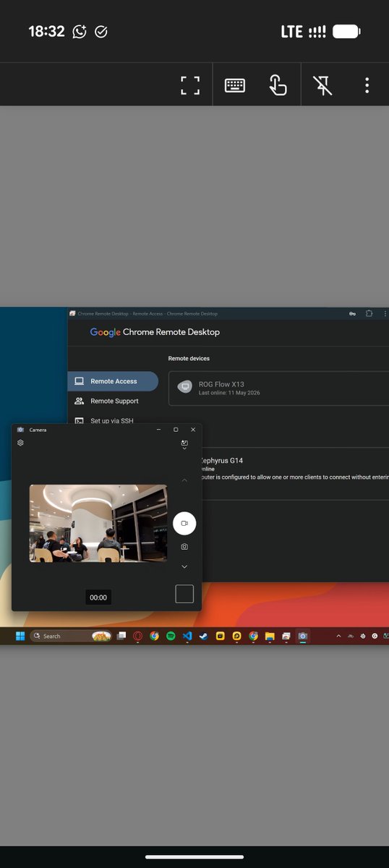Screen dimensions: 389x868
Task: Start video recording in Camera app
Action: pyautogui.click(x=184, y=523)
